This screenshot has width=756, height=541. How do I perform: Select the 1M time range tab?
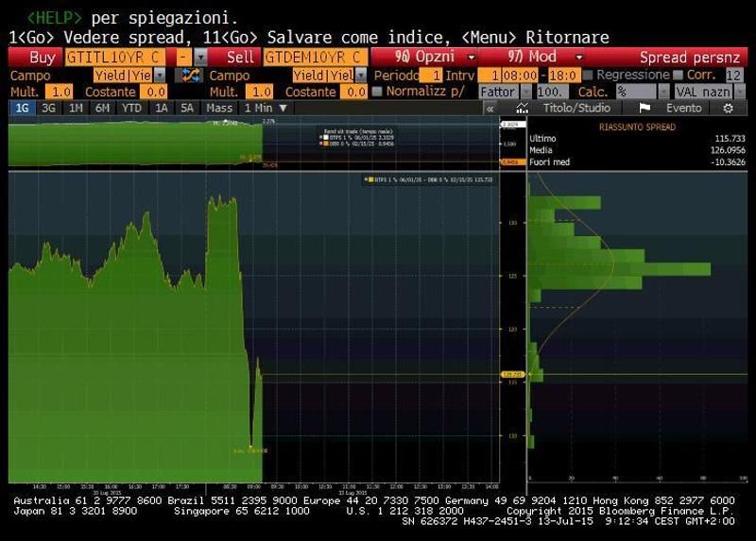76,108
